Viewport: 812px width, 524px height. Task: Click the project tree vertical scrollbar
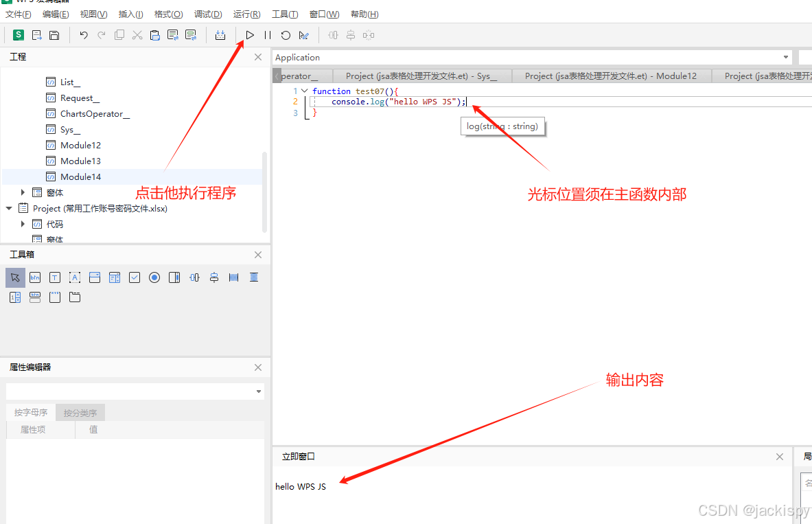click(x=265, y=192)
